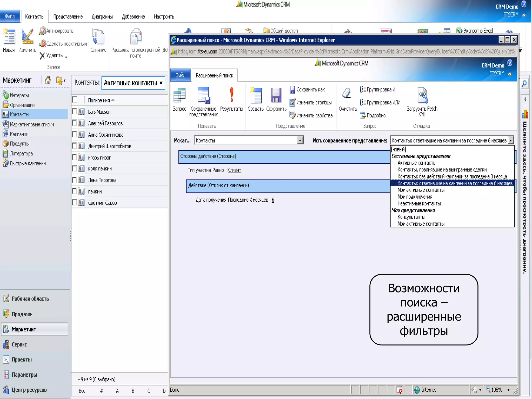This screenshot has height=399, width=532.
Task: Click the New contact (Новая) icon
Action: click(x=9, y=37)
